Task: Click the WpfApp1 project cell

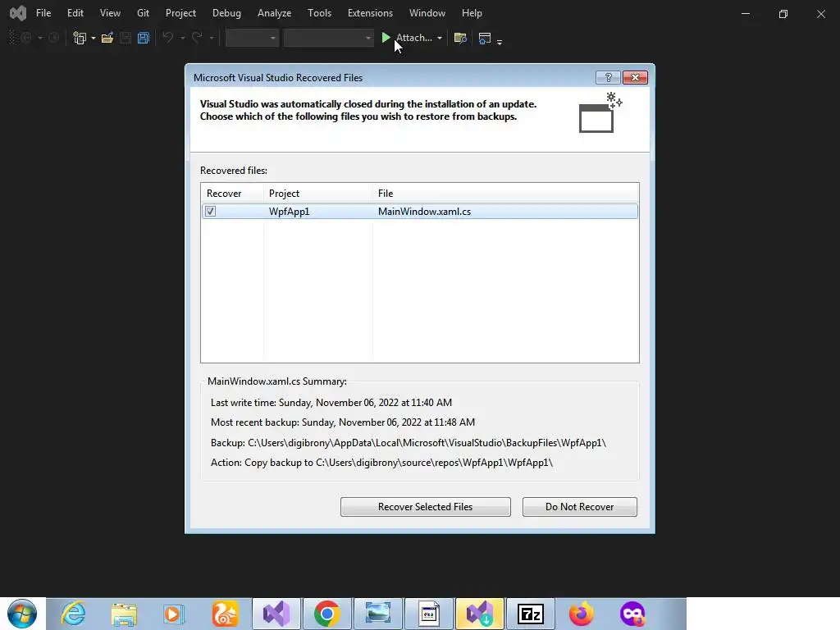Action: 290,211
